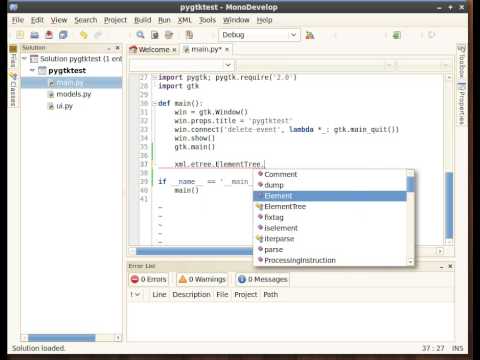Click the Save All toolbar icon
Viewport: 480px width, 360px height.
[x=63, y=35]
